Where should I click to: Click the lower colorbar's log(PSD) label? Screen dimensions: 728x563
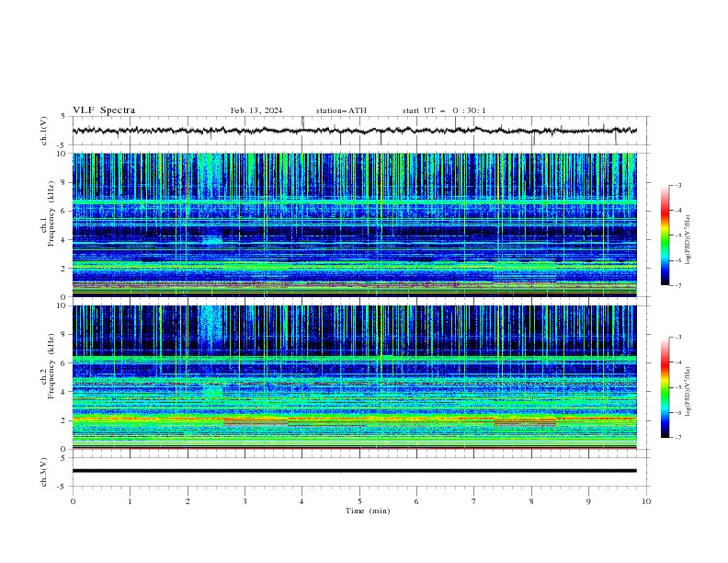[688, 392]
